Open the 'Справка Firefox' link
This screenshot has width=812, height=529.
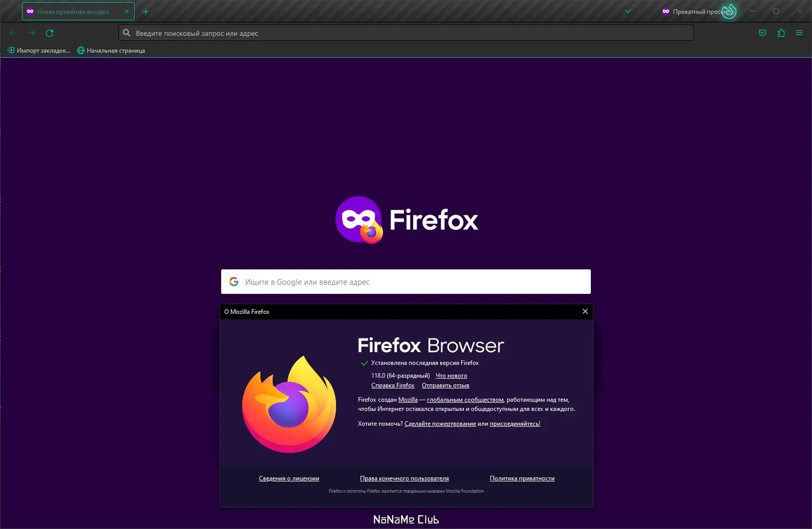click(x=393, y=385)
